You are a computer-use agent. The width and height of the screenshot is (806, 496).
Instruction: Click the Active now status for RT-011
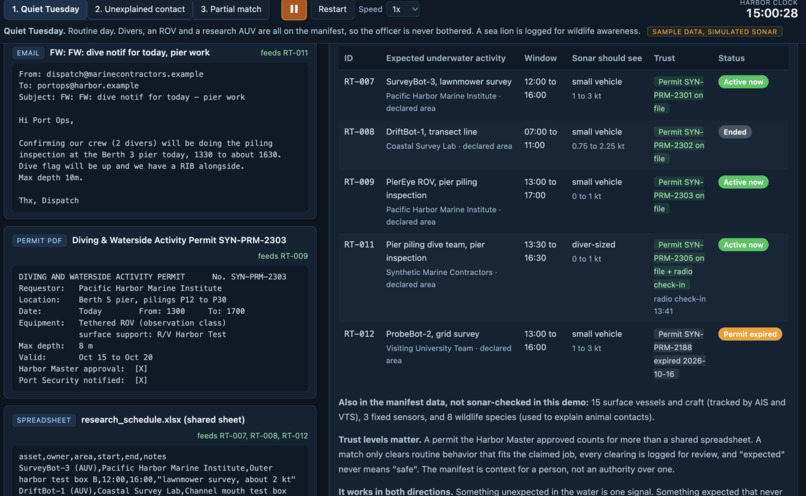(743, 245)
